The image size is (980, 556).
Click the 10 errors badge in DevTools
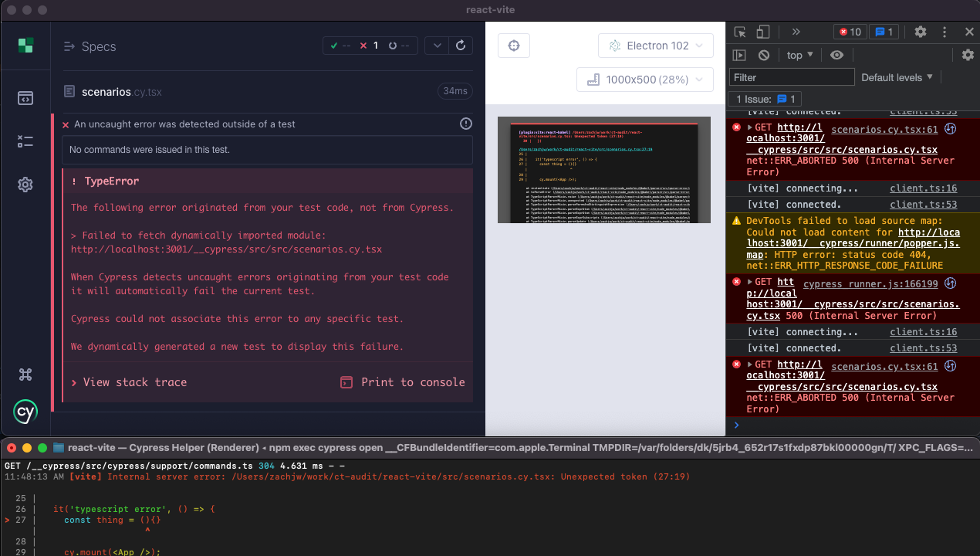tap(850, 32)
